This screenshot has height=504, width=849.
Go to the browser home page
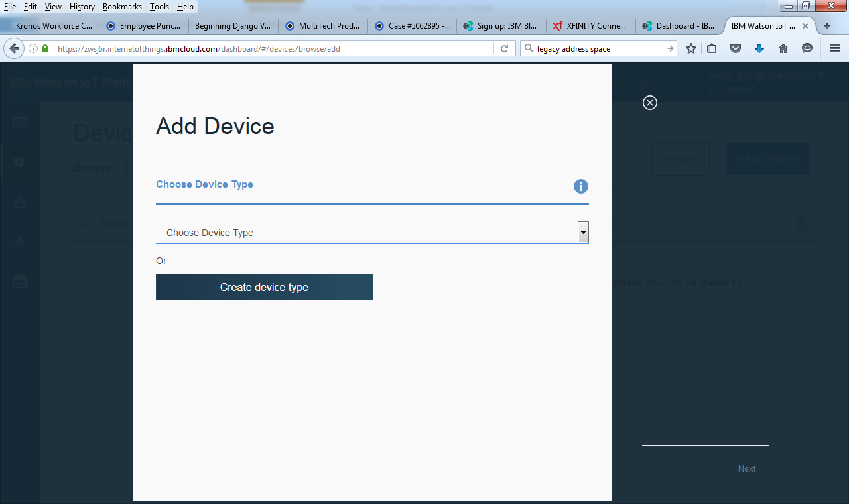[x=783, y=48]
